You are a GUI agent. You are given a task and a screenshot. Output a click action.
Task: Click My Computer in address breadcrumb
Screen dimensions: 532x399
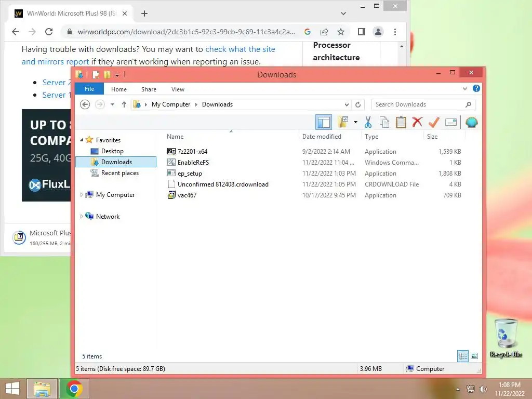(170, 104)
